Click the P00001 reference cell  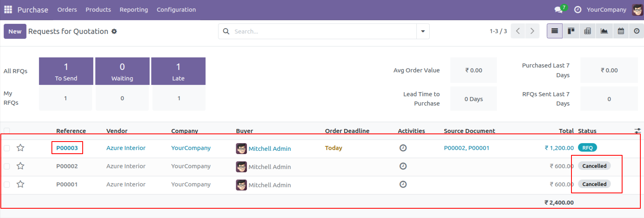click(67, 184)
